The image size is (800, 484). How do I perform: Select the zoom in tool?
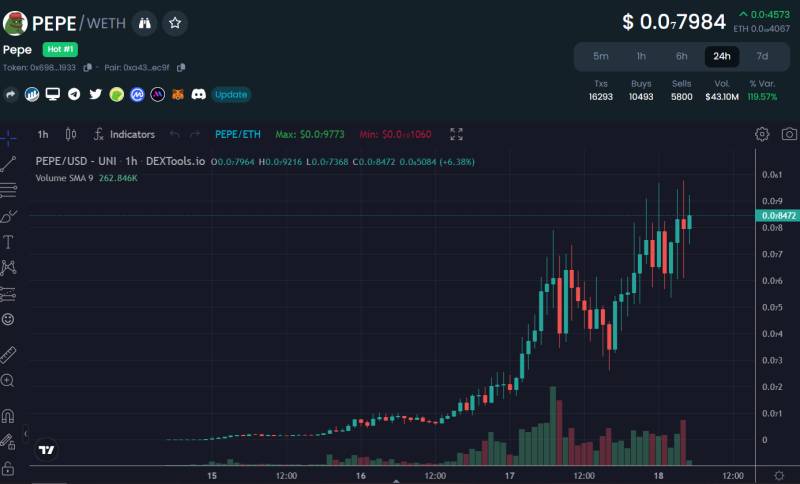pos(7,380)
